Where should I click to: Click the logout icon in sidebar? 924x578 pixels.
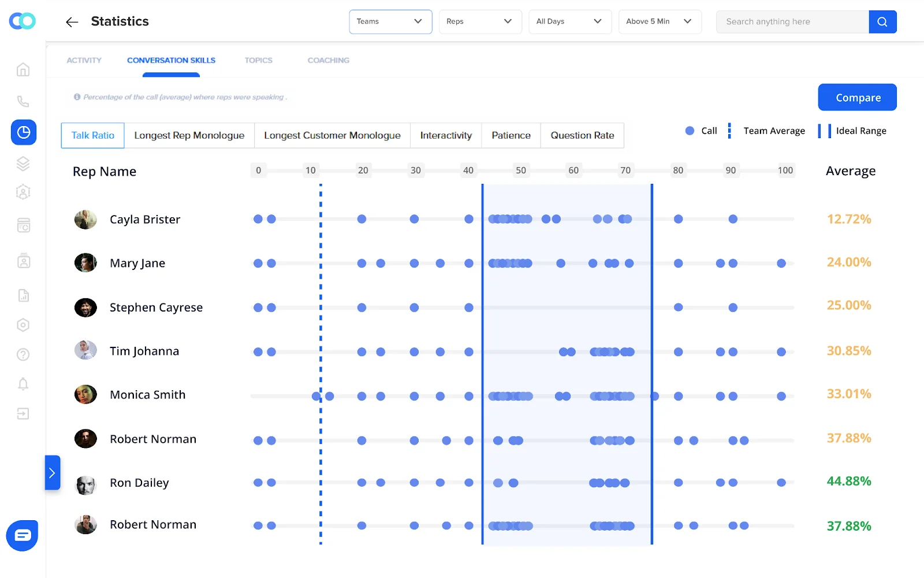[23, 414]
